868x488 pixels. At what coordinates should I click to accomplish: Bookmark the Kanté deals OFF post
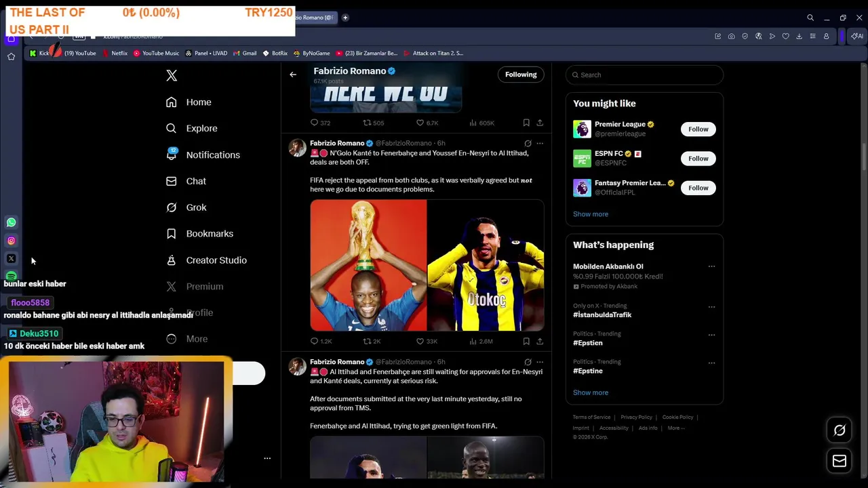pyautogui.click(x=526, y=342)
